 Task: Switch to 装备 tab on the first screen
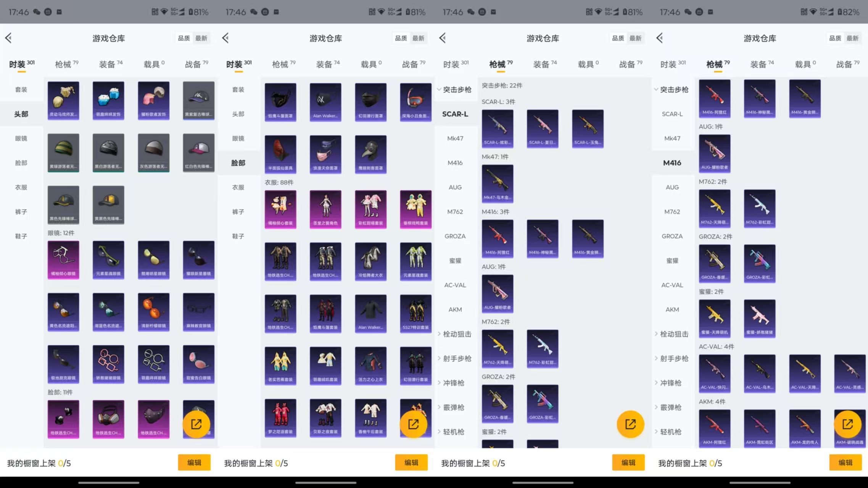[x=111, y=64]
